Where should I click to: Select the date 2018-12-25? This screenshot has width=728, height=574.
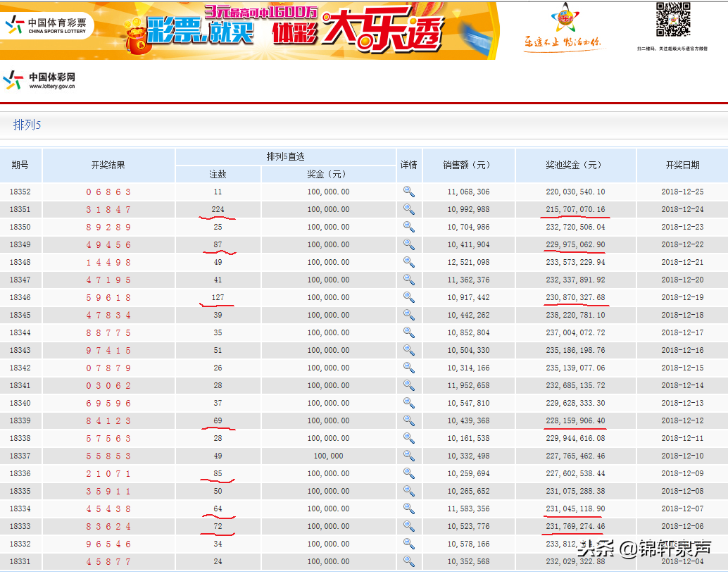682,192
